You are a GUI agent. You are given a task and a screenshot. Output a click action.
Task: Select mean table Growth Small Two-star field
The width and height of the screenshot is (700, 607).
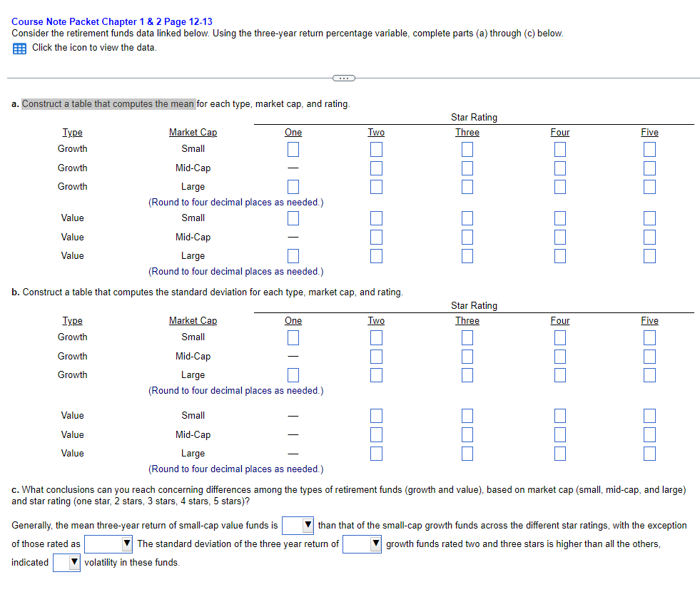coord(376,149)
